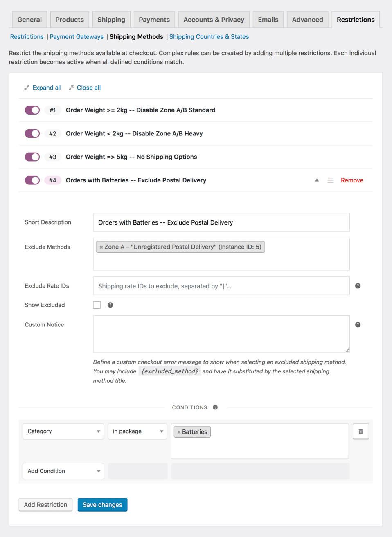Click the Save changes button
This screenshot has height=537, width=392.
[x=102, y=505]
